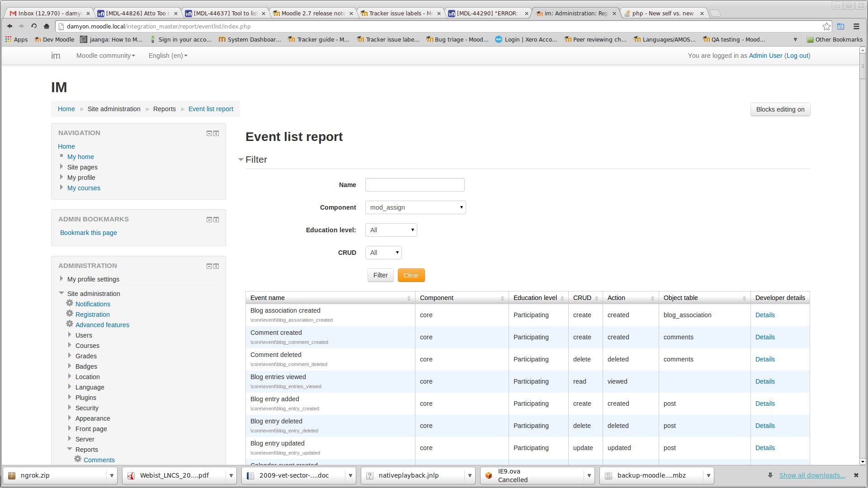This screenshot has width=868, height=488.
Task: Click the folder icon in address bar
Action: (841, 26)
